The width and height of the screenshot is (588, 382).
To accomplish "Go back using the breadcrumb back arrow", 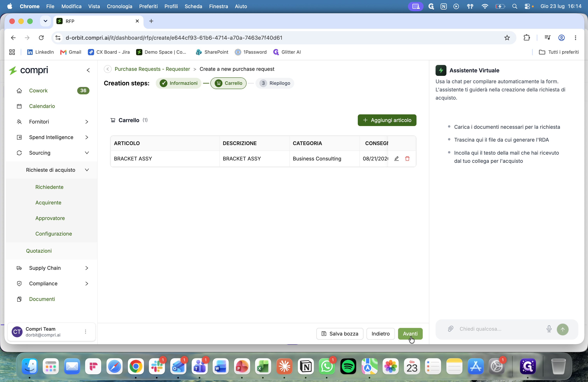I will pyautogui.click(x=108, y=69).
